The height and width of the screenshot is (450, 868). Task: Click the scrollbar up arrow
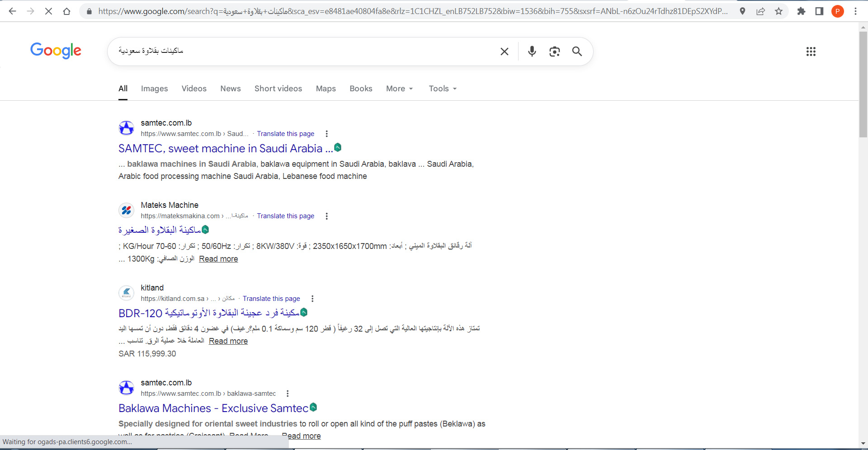click(x=863, y=27)
